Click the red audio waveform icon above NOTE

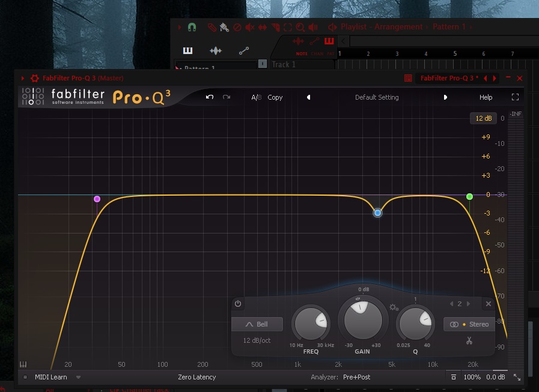298,42
